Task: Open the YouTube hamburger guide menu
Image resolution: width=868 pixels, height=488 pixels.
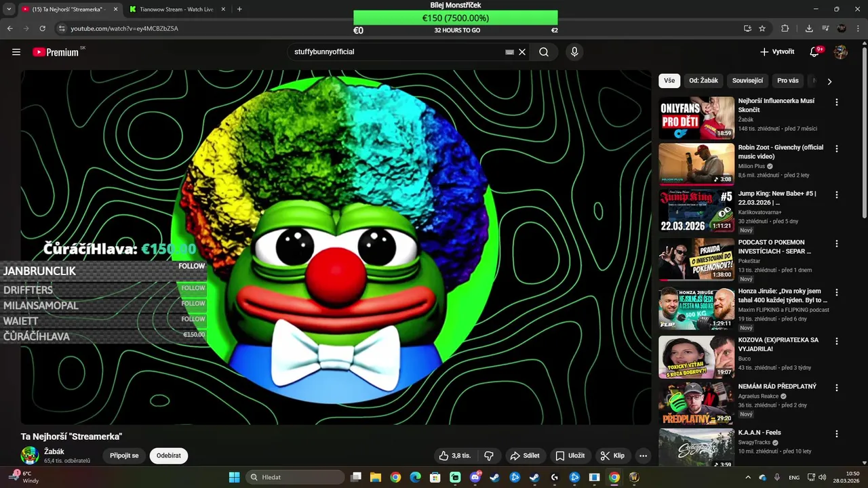Action: 16,52
